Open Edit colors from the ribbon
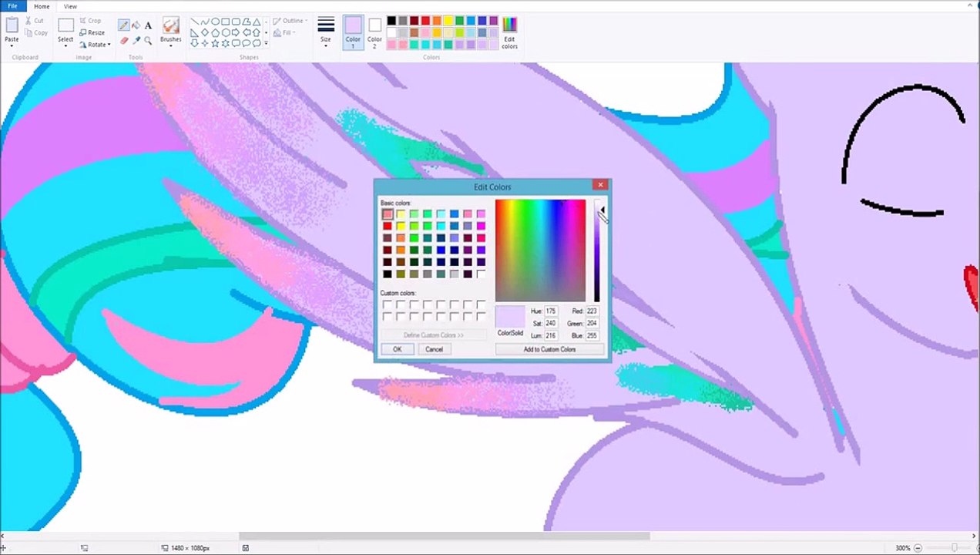 click(x=509, y=32)
